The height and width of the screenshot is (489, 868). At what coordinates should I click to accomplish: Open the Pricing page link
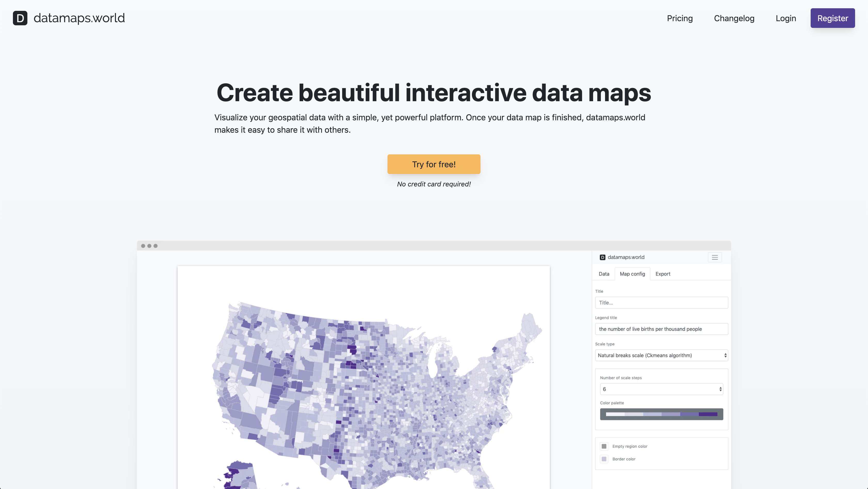(680, 18)
